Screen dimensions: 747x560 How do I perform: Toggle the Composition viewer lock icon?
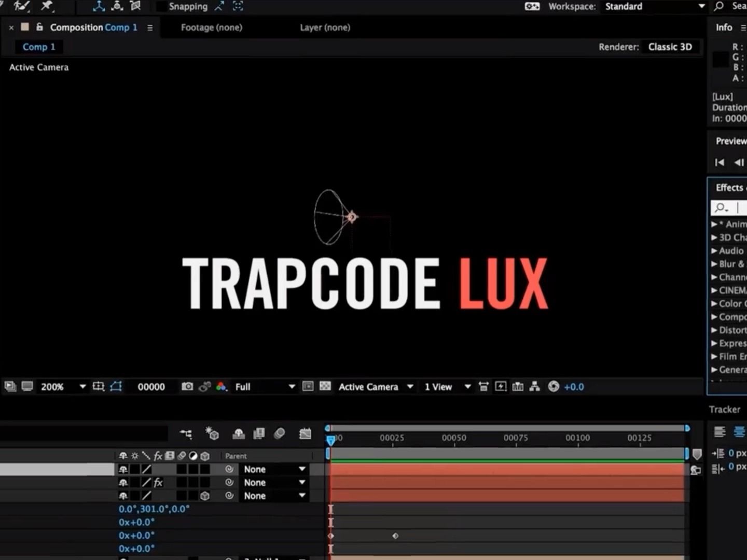tap(39, 27)
